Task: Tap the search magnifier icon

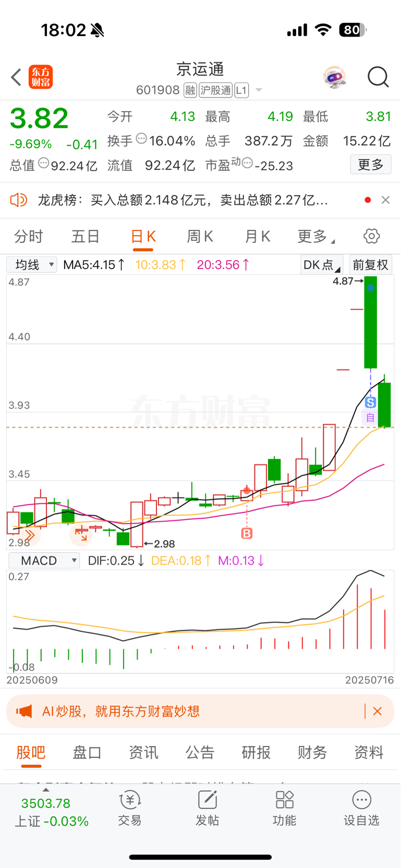Action: pyautogui.click(x=378, y=77)
